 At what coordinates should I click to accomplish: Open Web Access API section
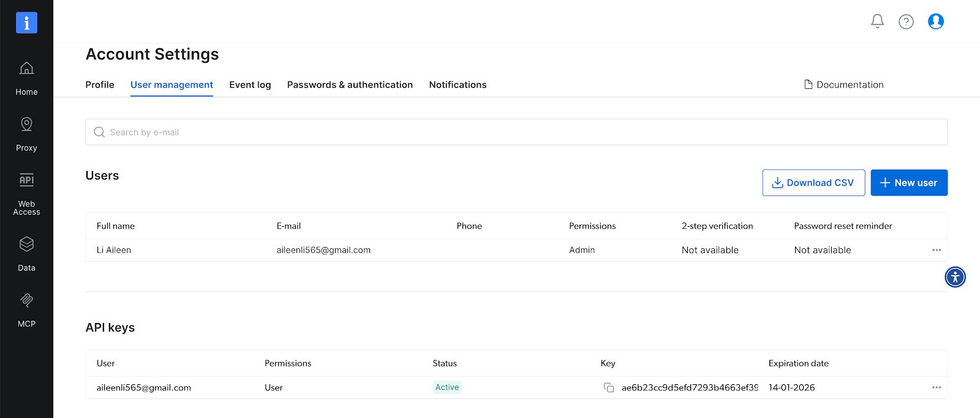point(26,194)
